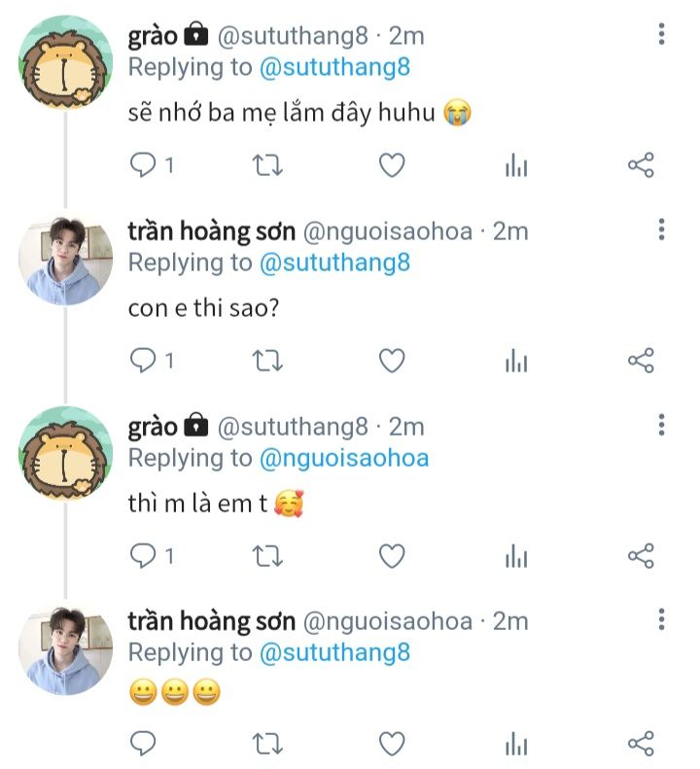The height and width of the screenshot is (769, 700).
Task: Share the 'sẽ nhớ ba mẹ lắm đây' tweet
Action: [x=641, y=166]
